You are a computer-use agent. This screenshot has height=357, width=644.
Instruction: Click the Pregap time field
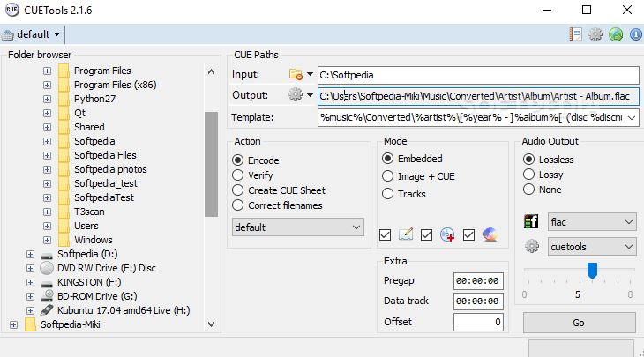[x=478, y=281]
